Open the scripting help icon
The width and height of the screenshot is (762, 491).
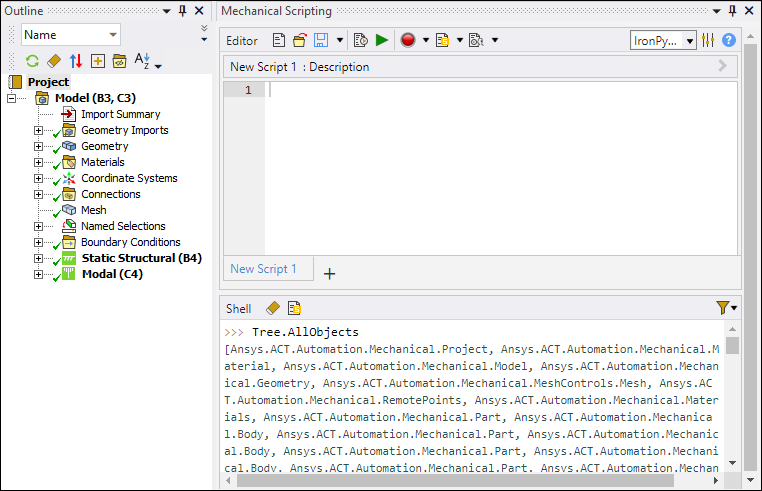(x=729, y=41)
